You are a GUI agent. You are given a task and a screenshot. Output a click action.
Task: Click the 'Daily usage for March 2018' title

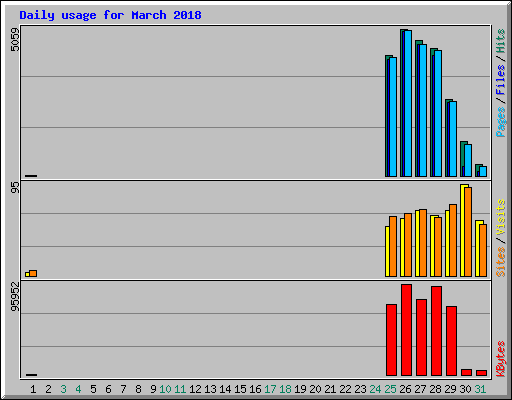pos(110,15)
